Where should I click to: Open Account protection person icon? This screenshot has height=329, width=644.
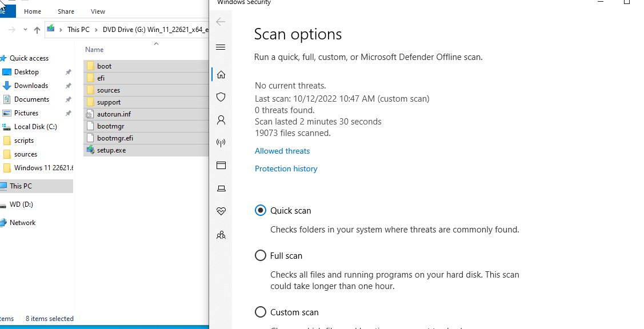[221, 120]
